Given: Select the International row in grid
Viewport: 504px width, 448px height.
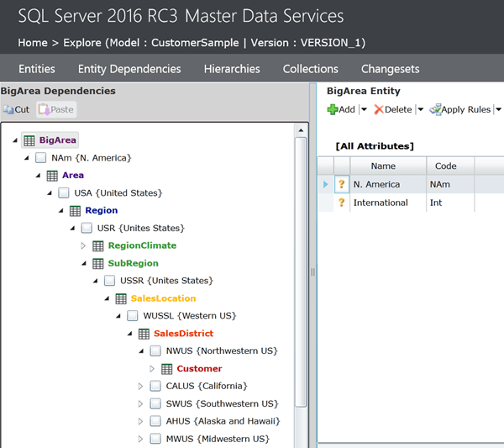Looking at the screenshot, I should tap(381, 203).
